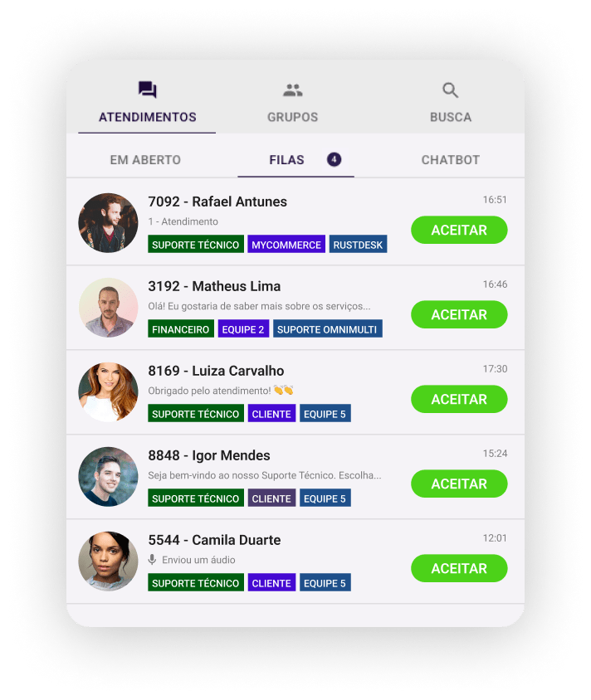Click the SUPORTE OMNIMULTI tag

pyautogui.click(x=327, y=328)
